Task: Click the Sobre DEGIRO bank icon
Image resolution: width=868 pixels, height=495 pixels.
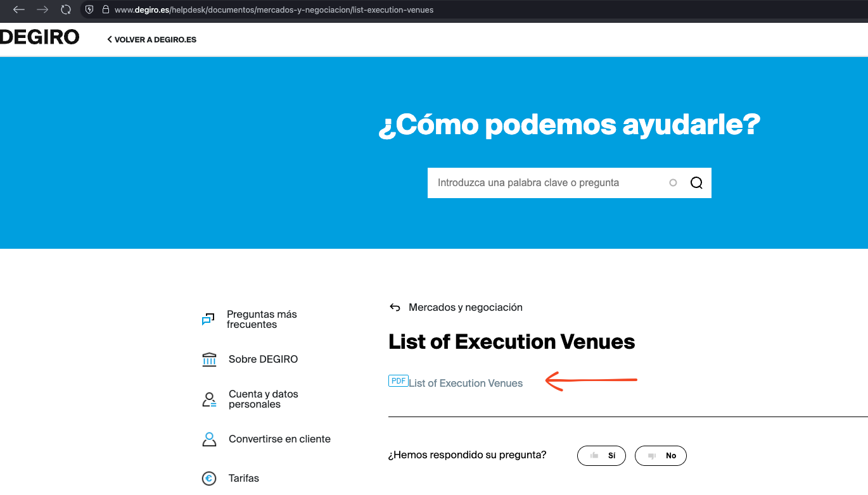Action: (x=209, y=360)
